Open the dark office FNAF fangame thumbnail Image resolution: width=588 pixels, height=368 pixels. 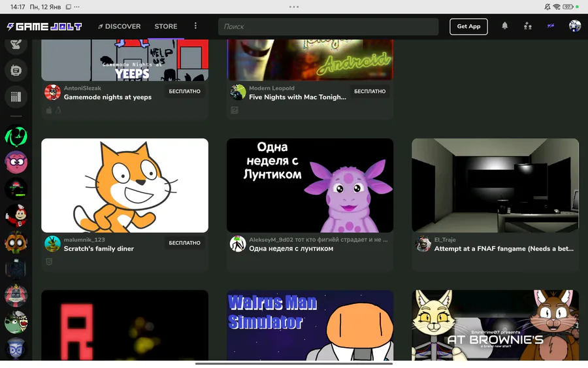(x=495, y=186)
